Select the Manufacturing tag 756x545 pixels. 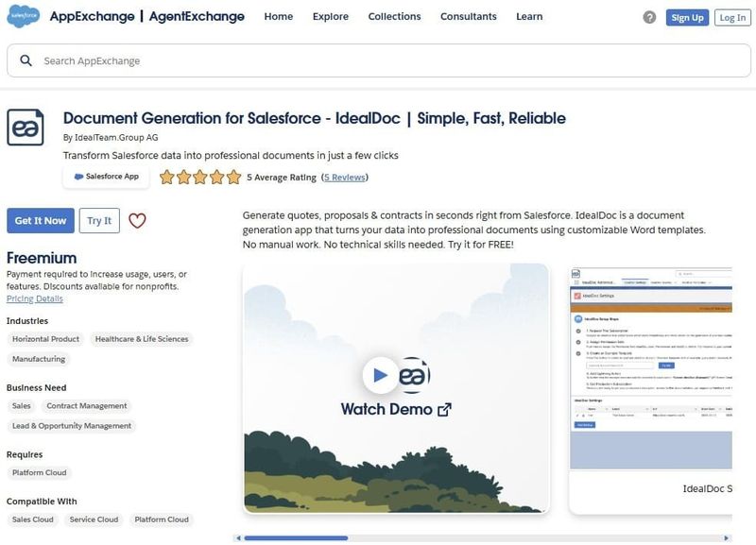pos(39,359)
